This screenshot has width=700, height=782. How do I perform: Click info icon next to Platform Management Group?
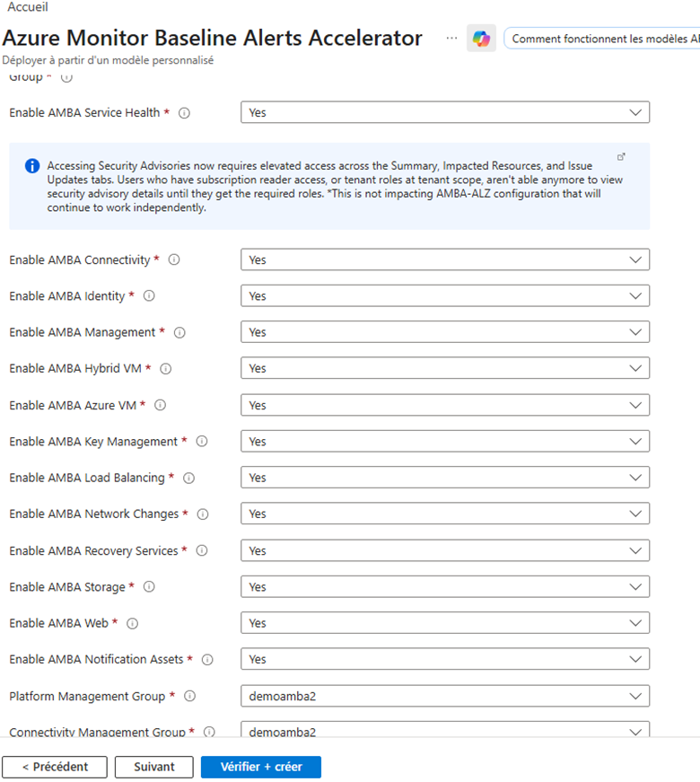pyautogui.click(x=189, y=696)
